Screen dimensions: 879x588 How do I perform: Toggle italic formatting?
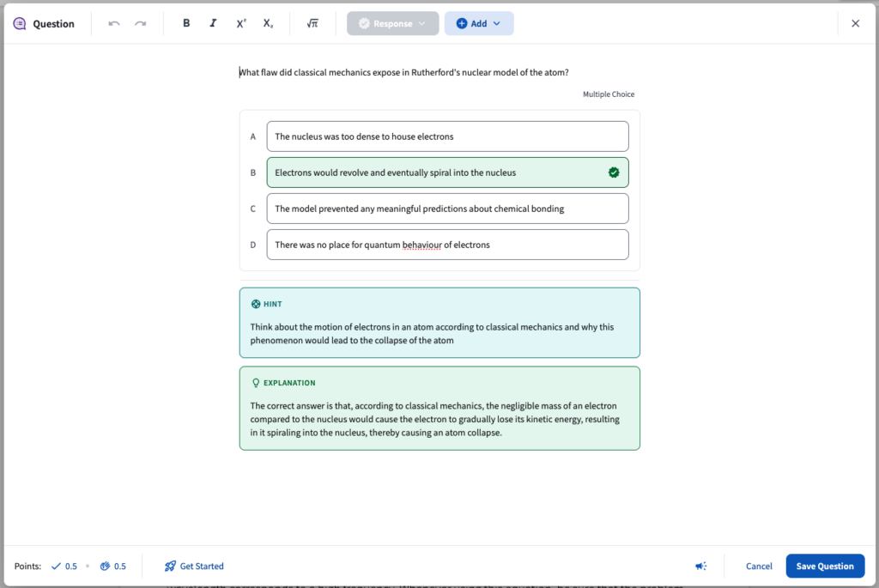213,23
